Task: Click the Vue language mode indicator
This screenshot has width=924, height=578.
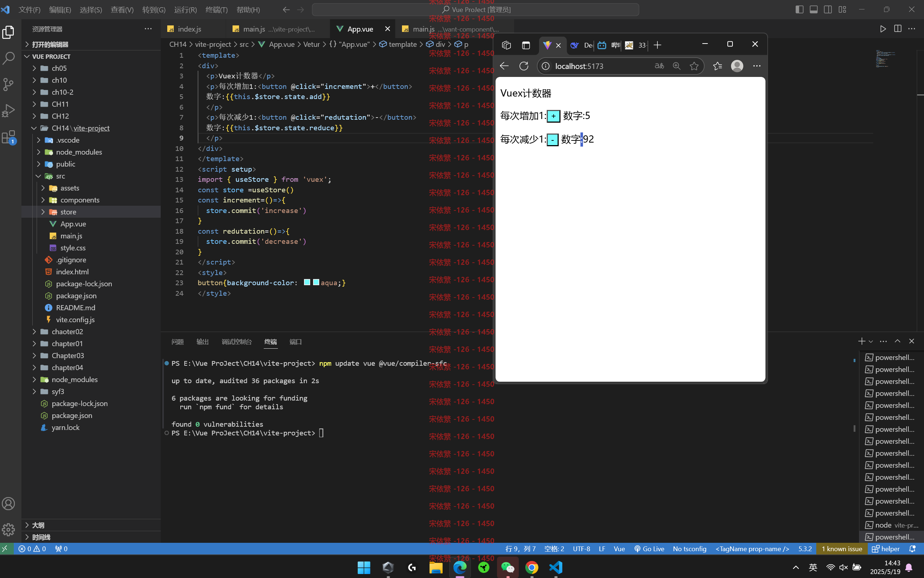Action: (x=619, y=549)
